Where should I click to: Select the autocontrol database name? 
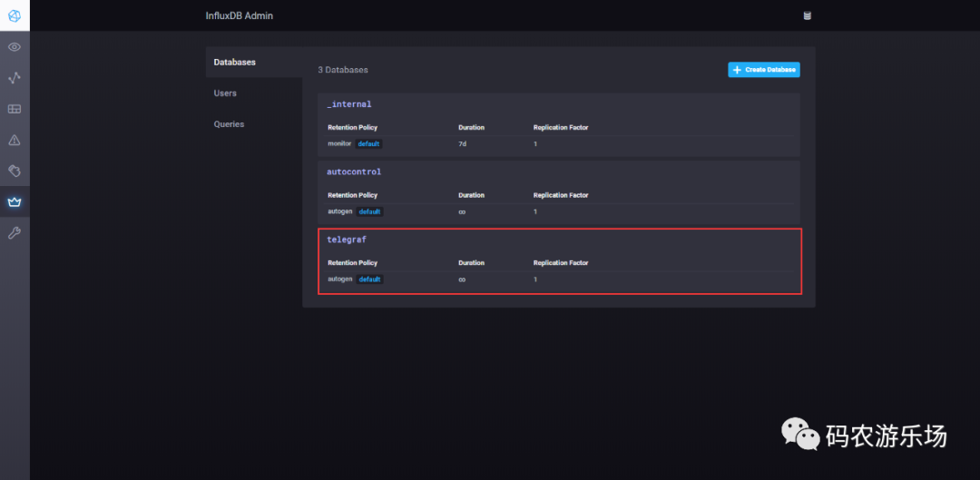[354, 171]
